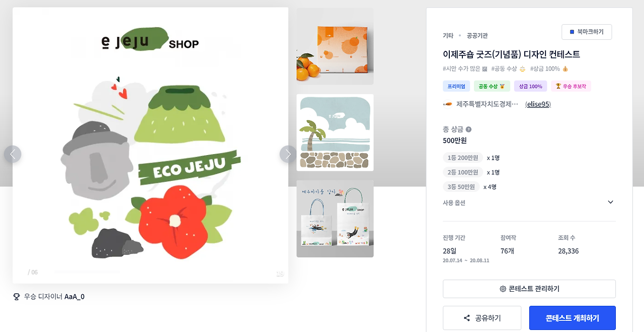Expand the 사용 옵션 chevron
Viewport: 644px width, 332px height.
point(610,202)
